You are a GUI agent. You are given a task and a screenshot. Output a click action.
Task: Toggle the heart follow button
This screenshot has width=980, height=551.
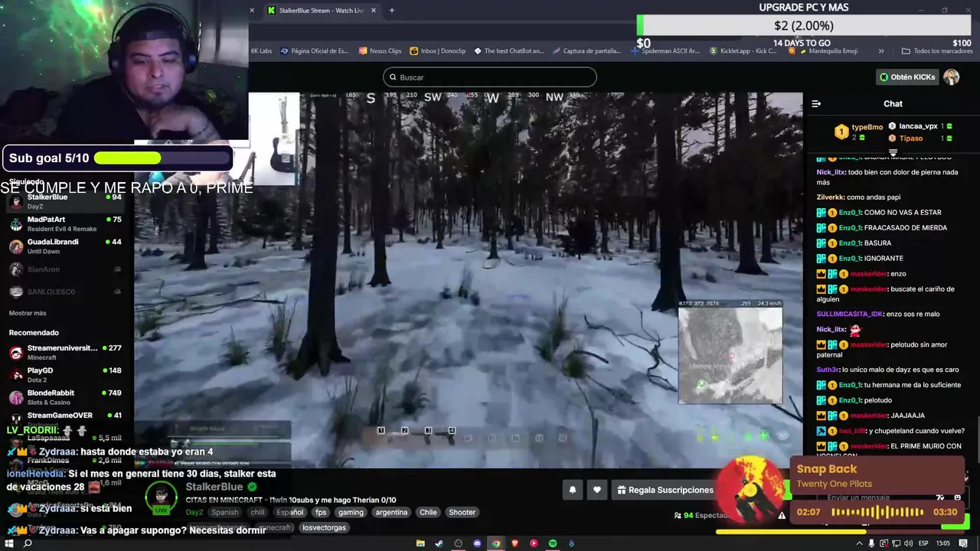point(596,490)
